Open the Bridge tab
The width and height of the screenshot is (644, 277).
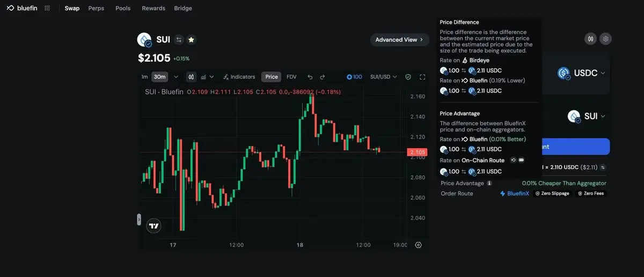[183, 8]
